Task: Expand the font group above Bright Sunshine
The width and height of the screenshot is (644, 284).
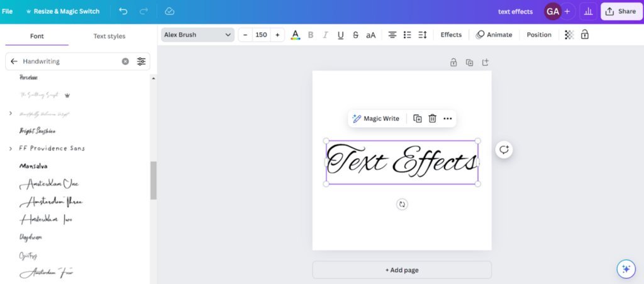Action: [11, 113]
